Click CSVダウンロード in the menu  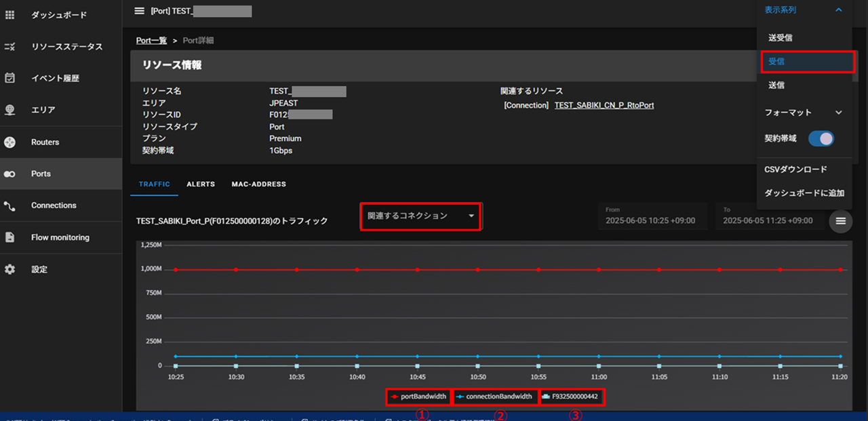tap(795, 169)
